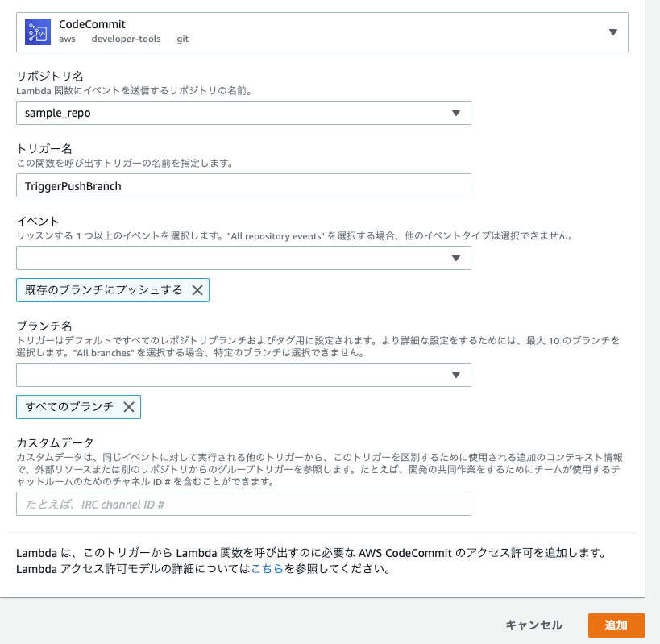Click the developer-tools tag text
The width and height of the screenshot is (660, 644).
(126, 39)
